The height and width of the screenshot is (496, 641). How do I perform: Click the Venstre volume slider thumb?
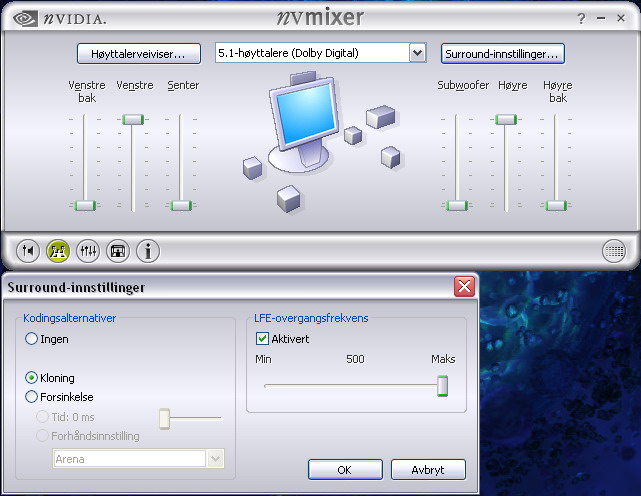(x=133, y=119)
